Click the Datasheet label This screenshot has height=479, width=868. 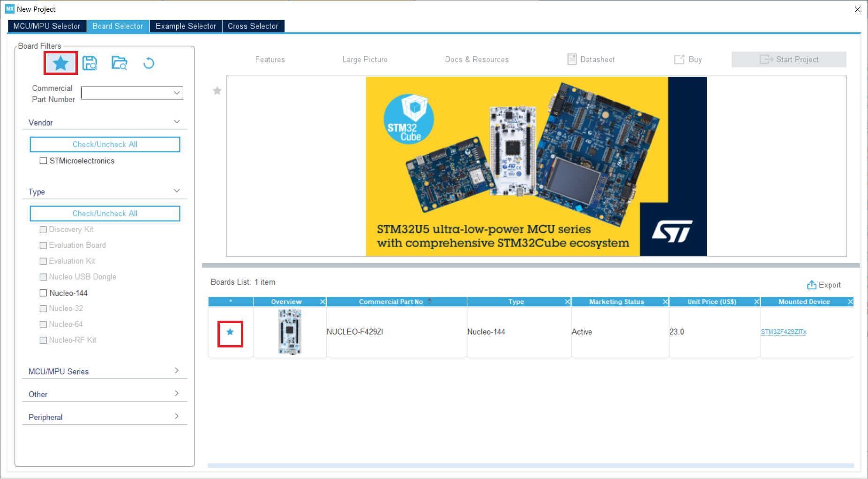597,59
